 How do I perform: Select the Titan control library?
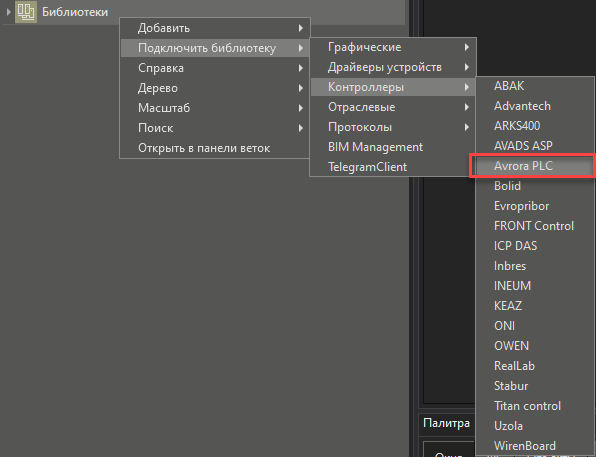click(535, 406)
